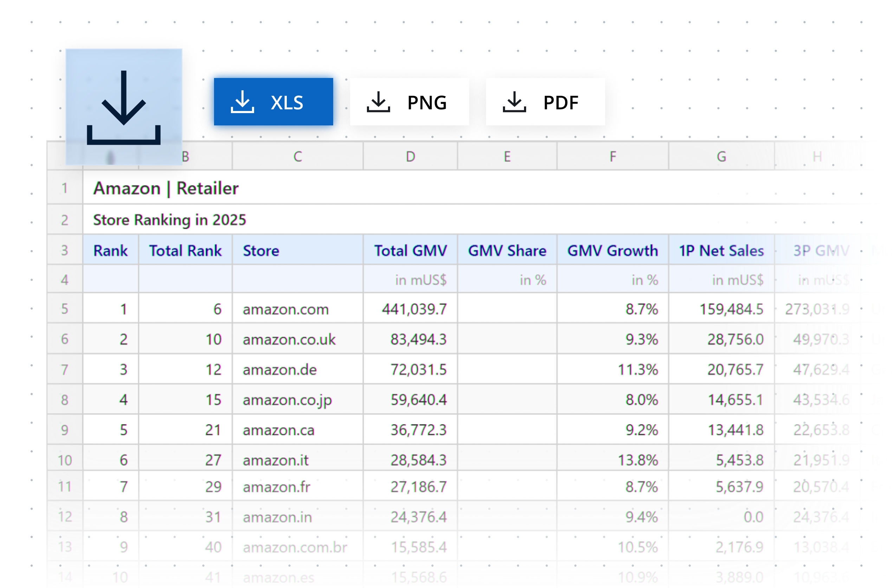The width and height of the screenshot is (892, 588).
Task: Select column D header
Action: (410, 157)
